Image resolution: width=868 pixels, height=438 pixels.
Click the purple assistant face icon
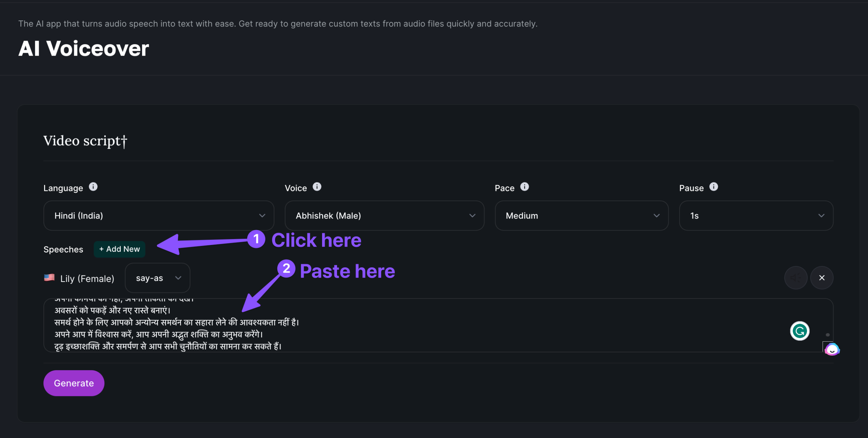(x=832, y=349)
